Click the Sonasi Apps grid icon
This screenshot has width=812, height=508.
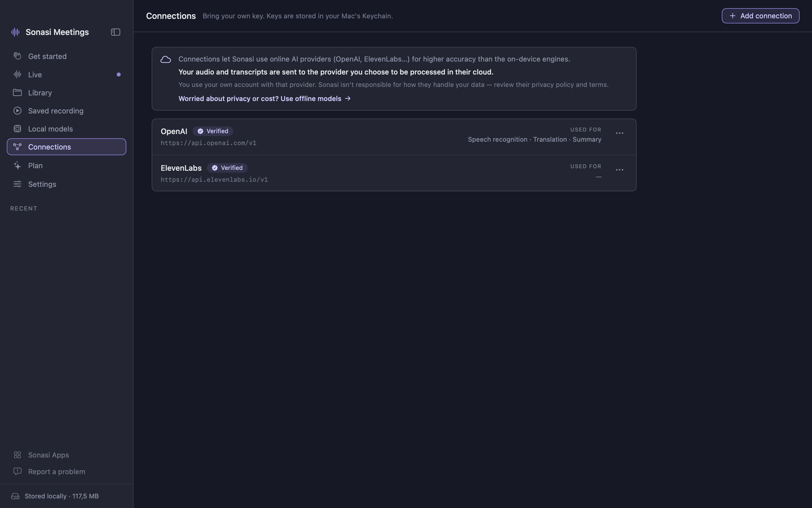(x=17, y=455)
